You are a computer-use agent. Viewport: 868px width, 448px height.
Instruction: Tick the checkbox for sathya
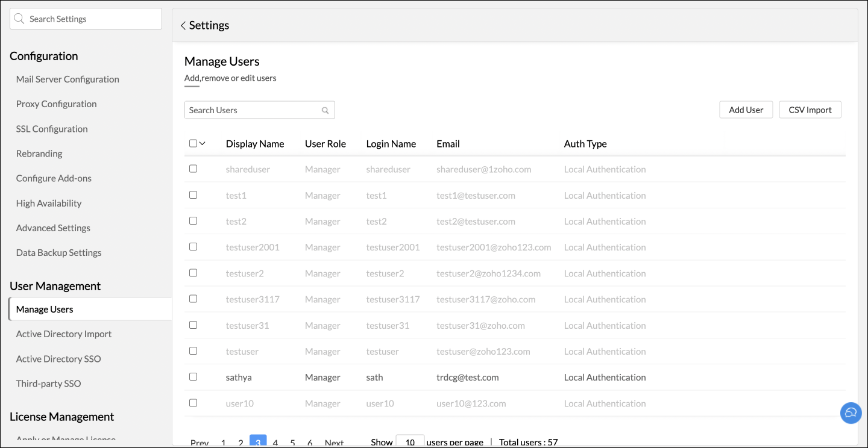pyautogui.click(x=193, y=377)
